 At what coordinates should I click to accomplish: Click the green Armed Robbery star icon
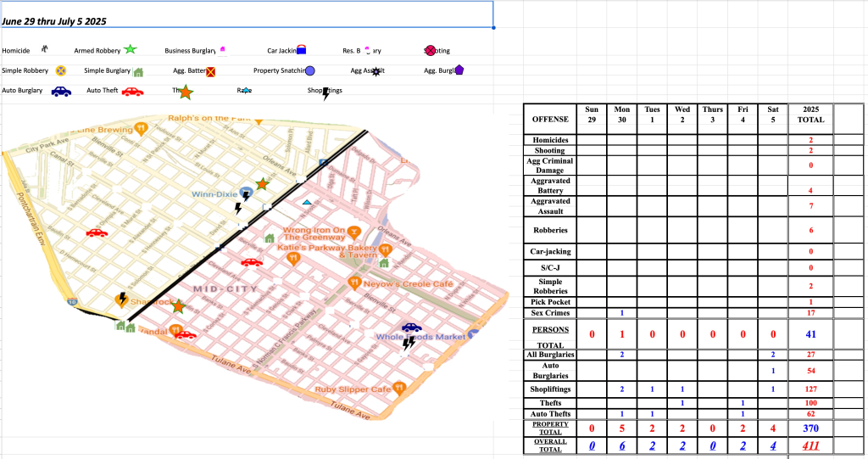pos(131,50)
